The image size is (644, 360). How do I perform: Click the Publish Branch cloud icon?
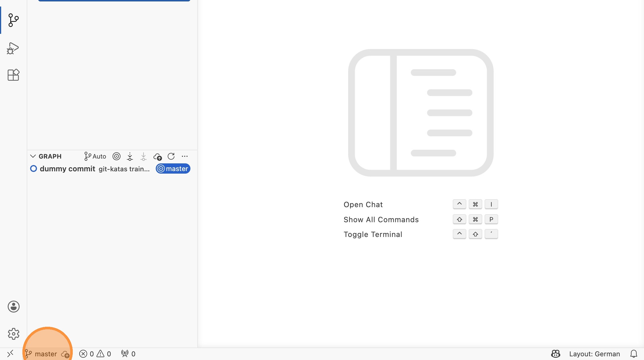click(x=157, y=156)
